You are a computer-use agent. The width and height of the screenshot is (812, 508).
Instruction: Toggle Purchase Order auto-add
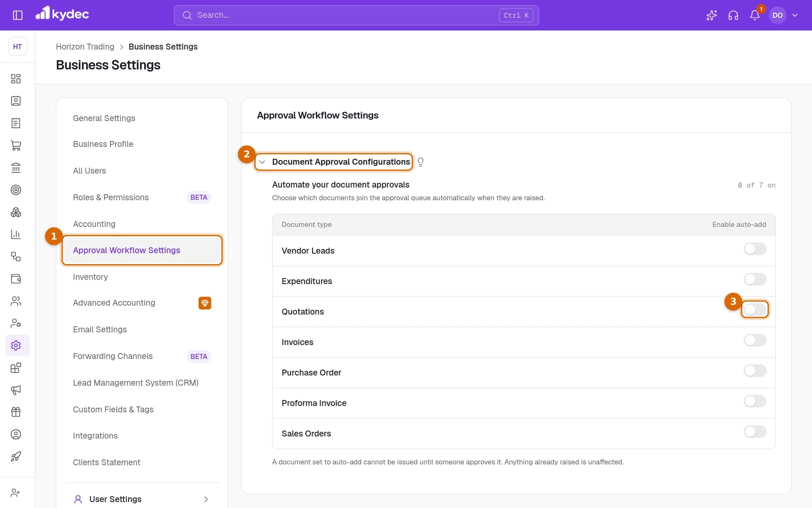tap(755, 371)
